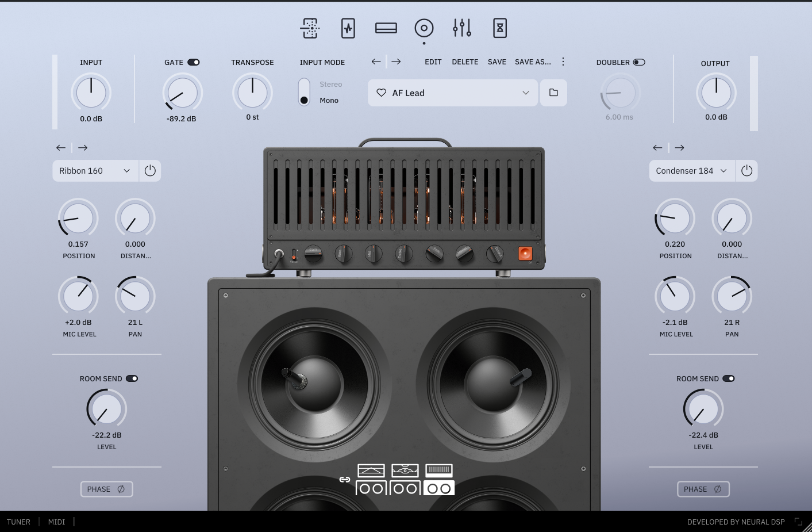Open the three-dot preset options menu
The height and width of the screenshot is (532, 812).
(563, 62)
